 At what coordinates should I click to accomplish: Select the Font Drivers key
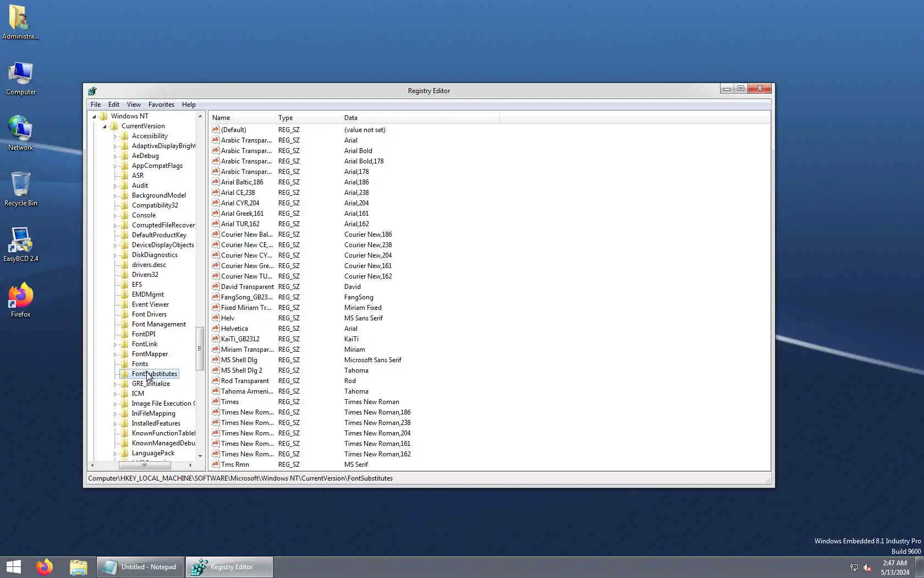149,314
